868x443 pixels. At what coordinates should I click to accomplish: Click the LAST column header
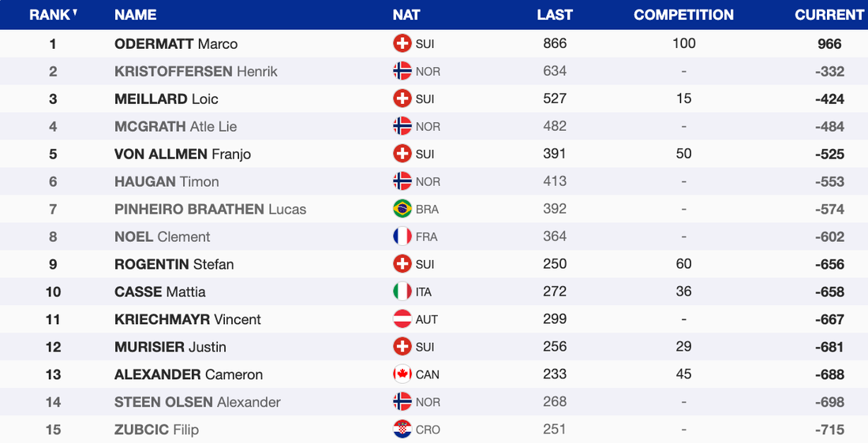[555, 15]
